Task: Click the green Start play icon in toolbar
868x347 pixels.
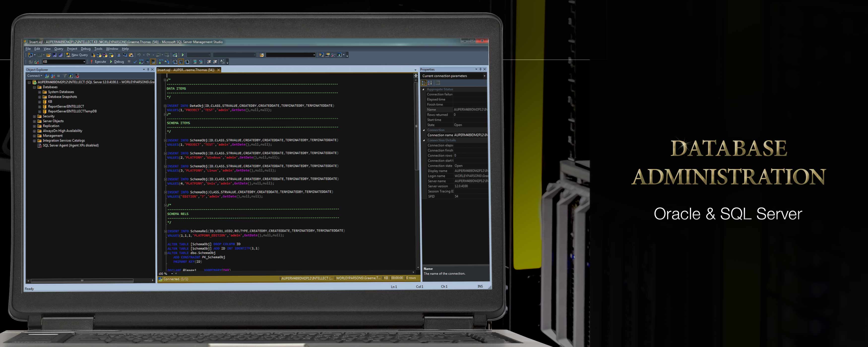Action: pyautogui.click(x=183, y=55)
